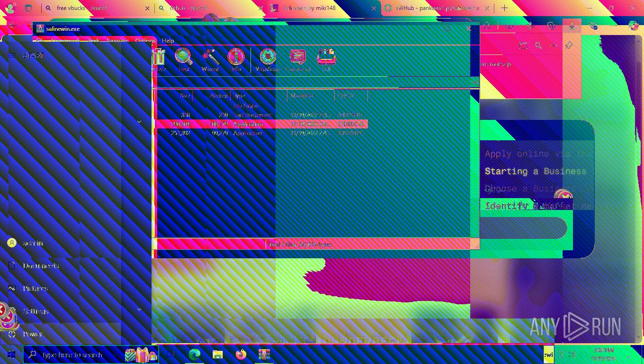Close the 'free vbucks' search tab
644x364 pixels.
[x=147, y=8]
